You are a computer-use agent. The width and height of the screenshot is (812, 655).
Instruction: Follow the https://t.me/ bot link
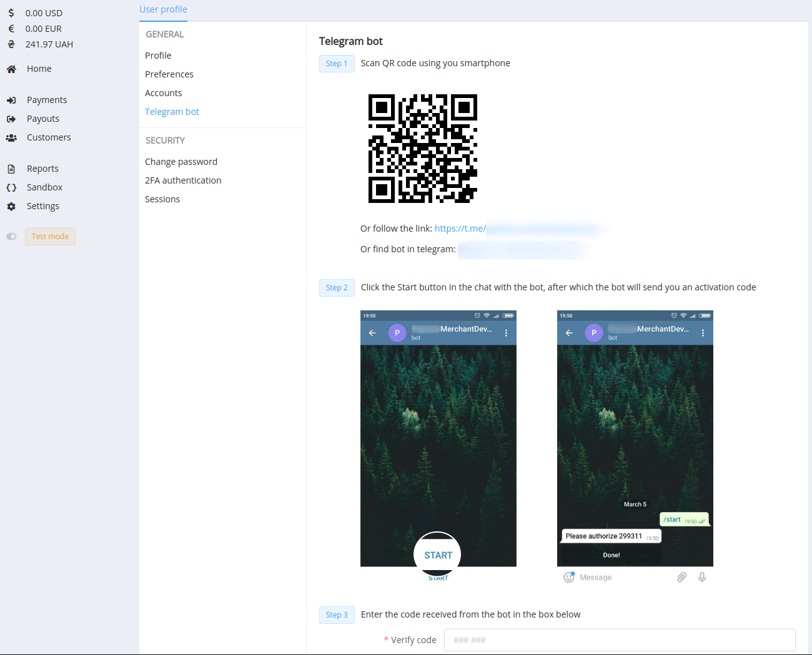460,229
